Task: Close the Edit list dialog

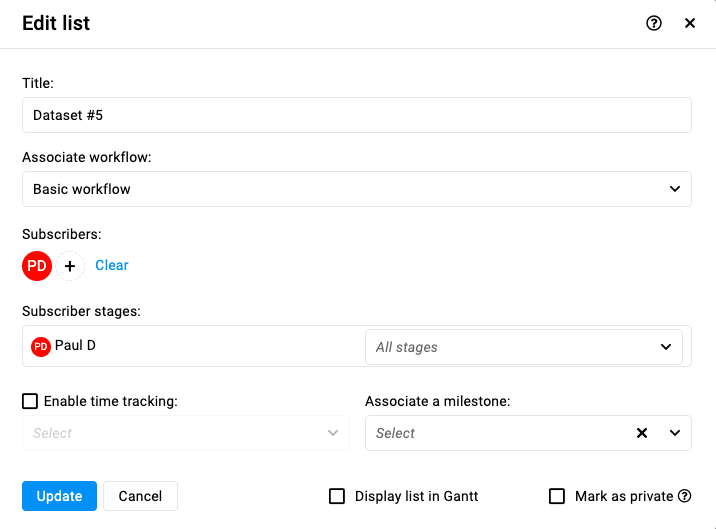Action: tap(690, 23)
